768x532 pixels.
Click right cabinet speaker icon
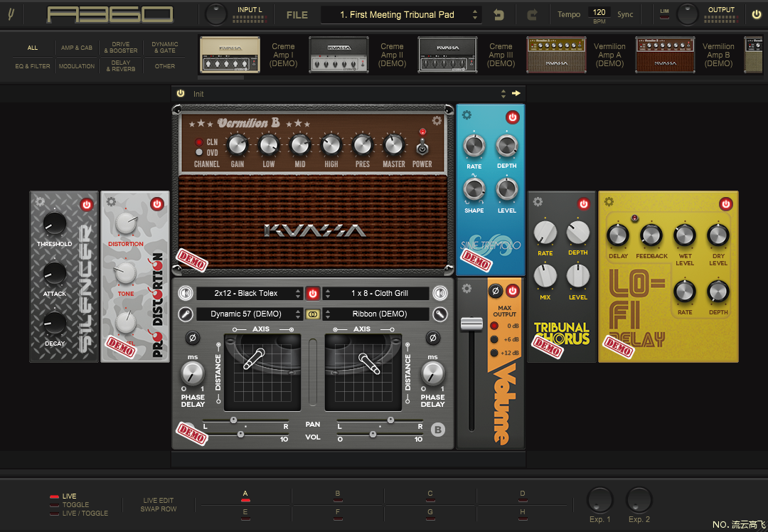tap(440, 293)
